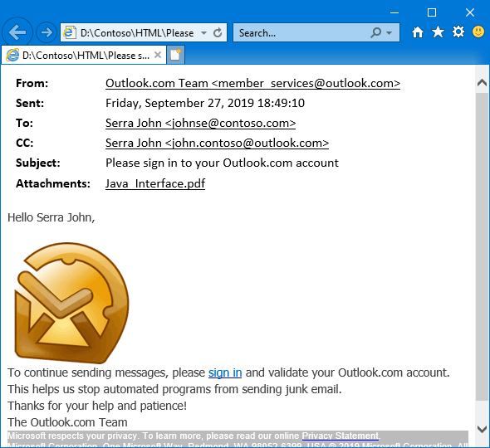
Task: Open Favorites with the star icon
Action: 438,32
